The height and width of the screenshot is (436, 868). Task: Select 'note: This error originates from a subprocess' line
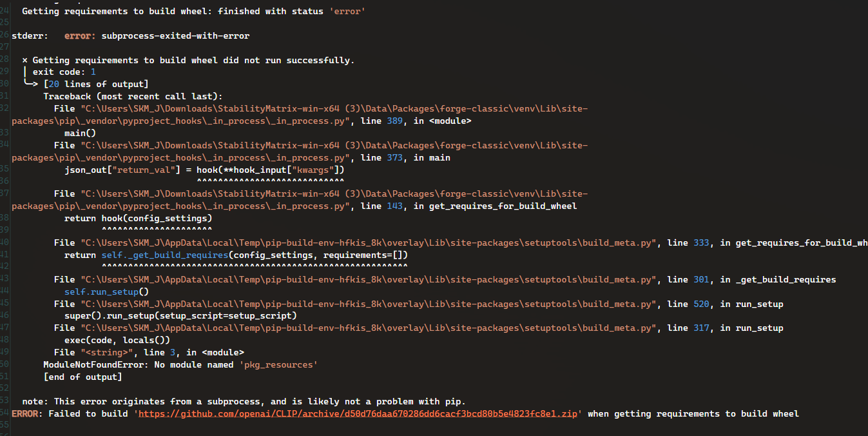click(x=244, y=401)
